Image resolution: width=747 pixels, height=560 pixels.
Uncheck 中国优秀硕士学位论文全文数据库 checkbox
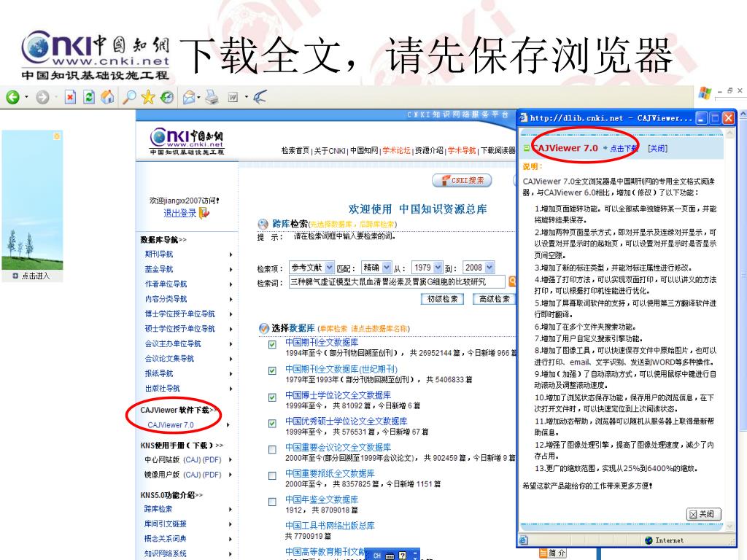pyautogui.click(x=272, y=424)
